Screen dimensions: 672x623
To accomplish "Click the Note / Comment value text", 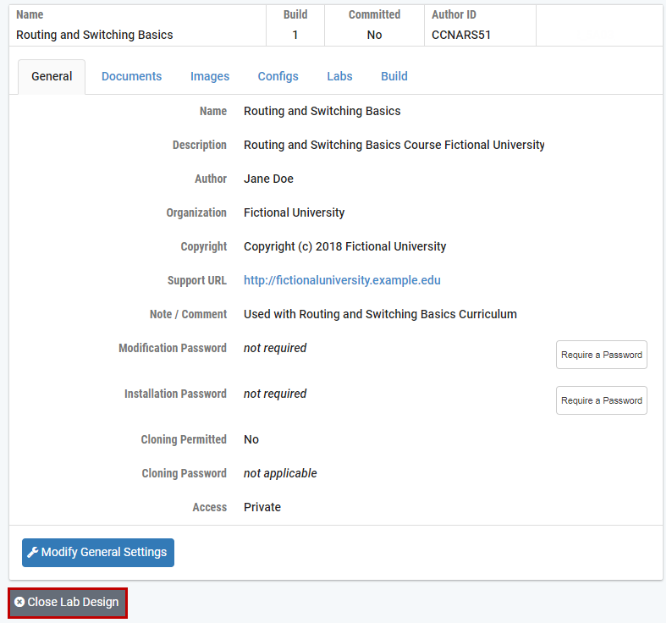I will tap(380, 314).
